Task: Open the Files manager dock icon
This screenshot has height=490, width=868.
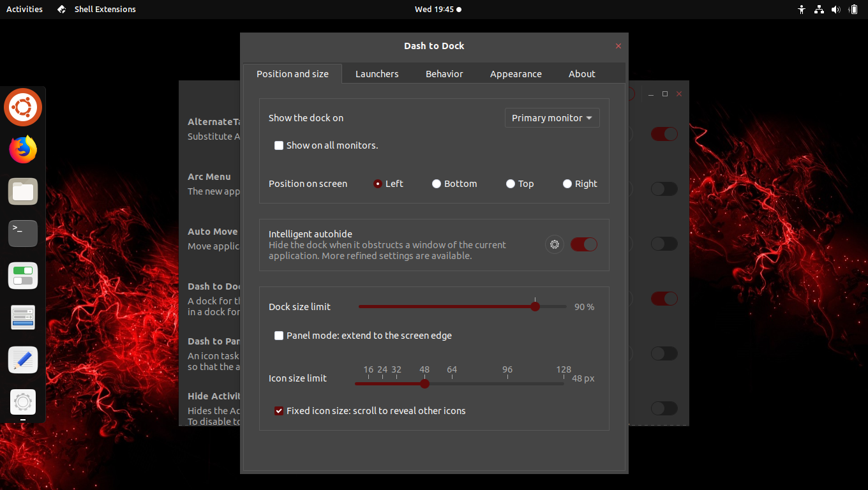Action: tap(23, 191)
